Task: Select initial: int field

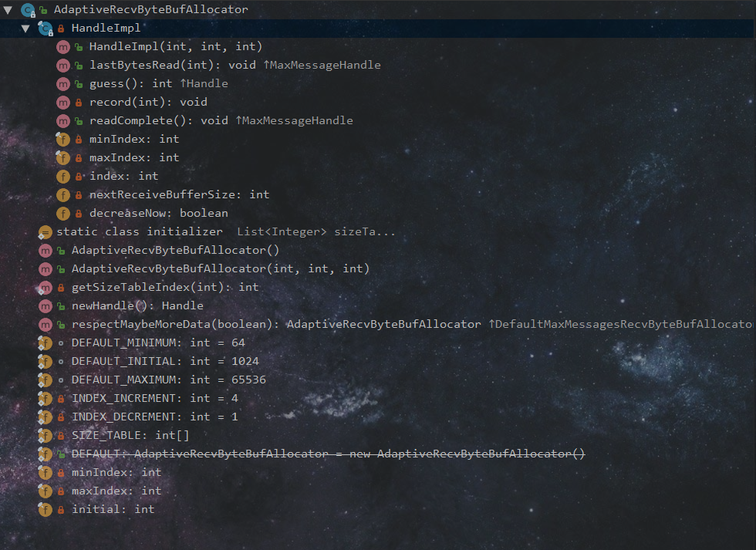Action: click(113, 510)
